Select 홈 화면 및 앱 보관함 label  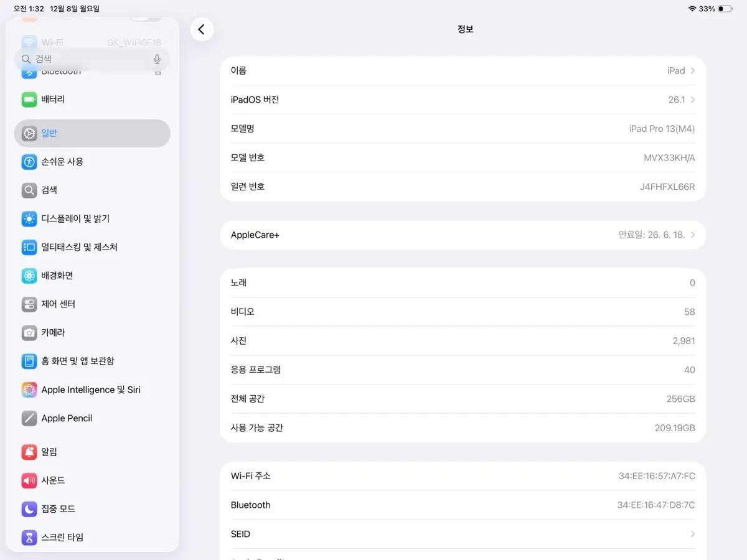78,361
